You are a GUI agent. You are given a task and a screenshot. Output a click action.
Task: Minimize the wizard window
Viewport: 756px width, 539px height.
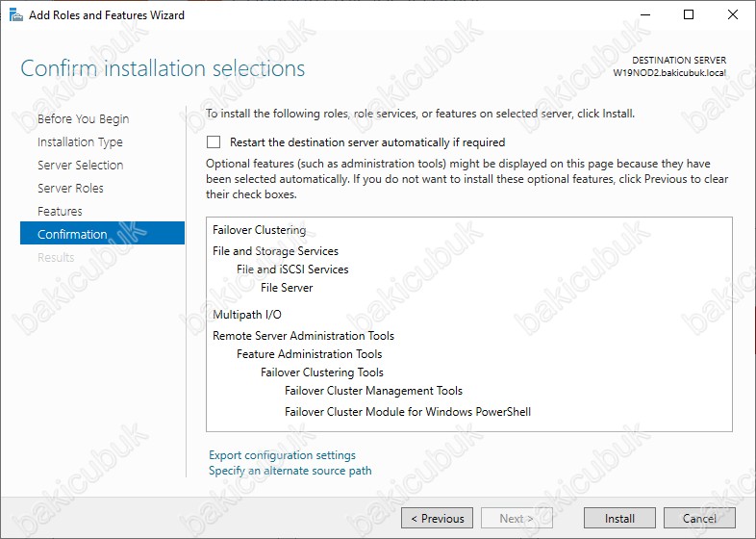[645, 15]
